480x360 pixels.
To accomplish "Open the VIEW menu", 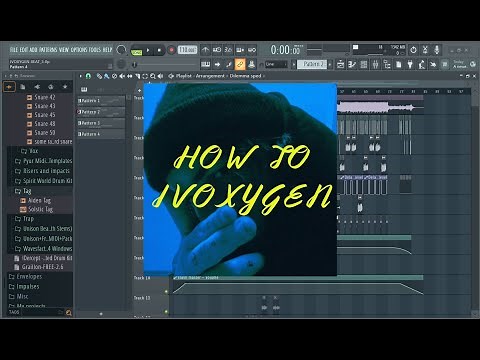I will tap(64, 50).
